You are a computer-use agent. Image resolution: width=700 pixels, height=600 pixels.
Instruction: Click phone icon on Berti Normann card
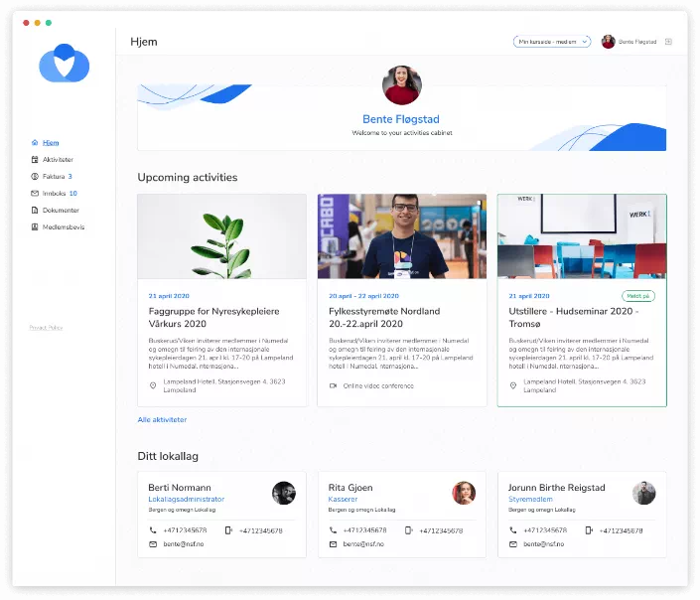(153, 530)
